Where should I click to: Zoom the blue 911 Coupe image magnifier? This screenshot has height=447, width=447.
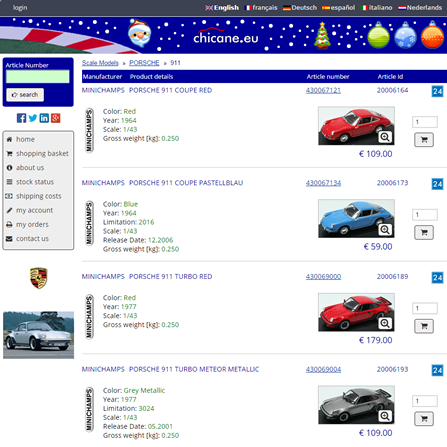[385, 230]
